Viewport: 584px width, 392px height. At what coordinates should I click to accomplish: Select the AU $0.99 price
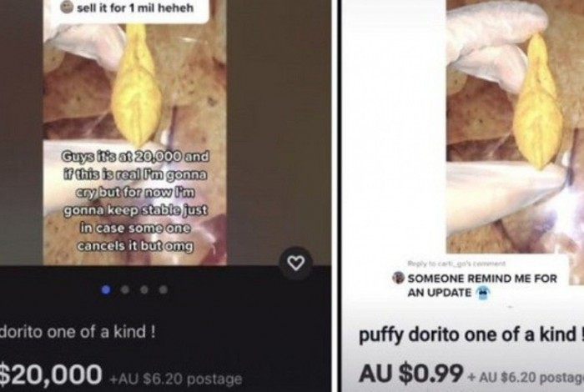tap(411, 374)
